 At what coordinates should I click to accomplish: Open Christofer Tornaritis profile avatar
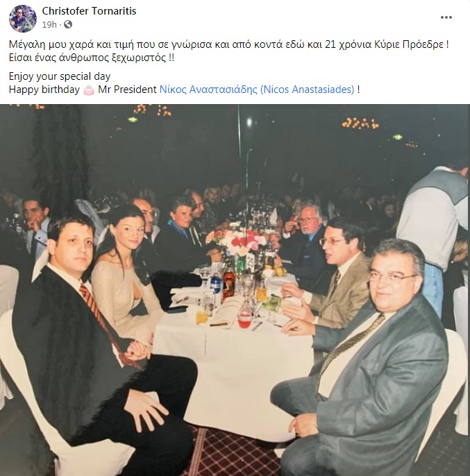point(23,19)
